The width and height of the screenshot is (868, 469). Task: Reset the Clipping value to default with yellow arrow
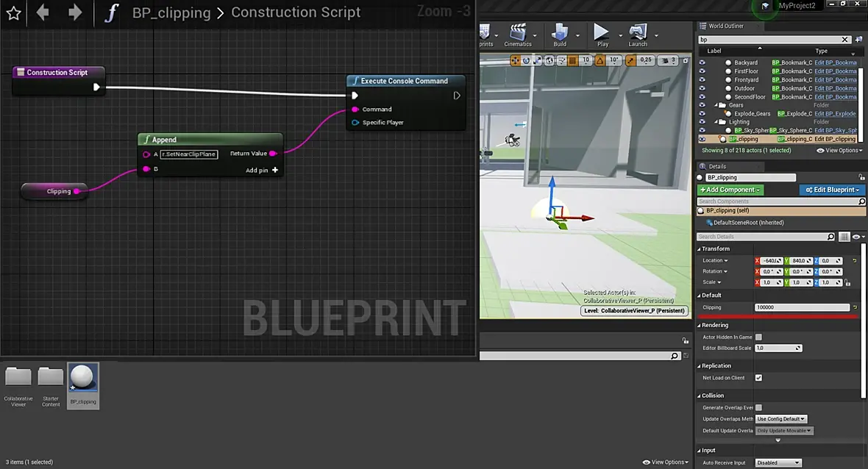tap(855, 307)
